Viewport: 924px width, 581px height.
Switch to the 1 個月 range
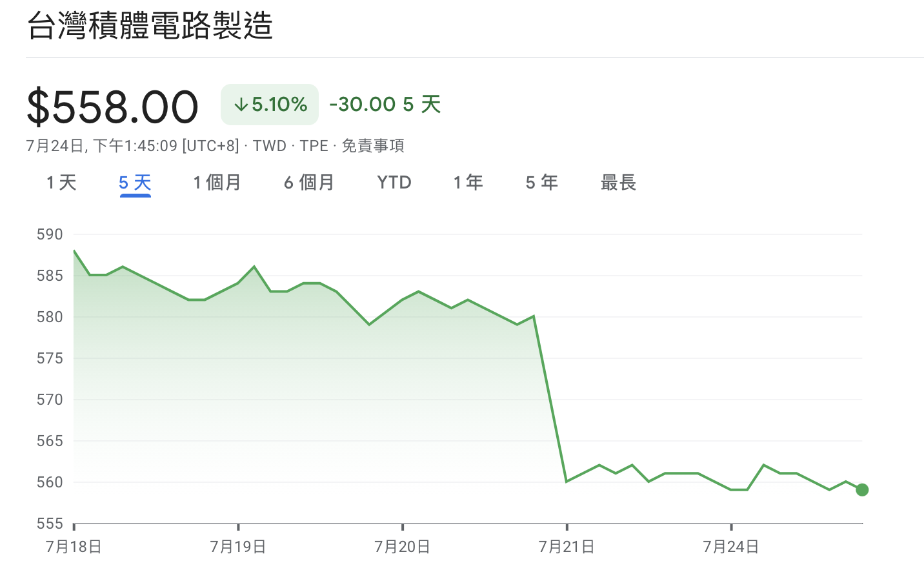coord(217,183)
